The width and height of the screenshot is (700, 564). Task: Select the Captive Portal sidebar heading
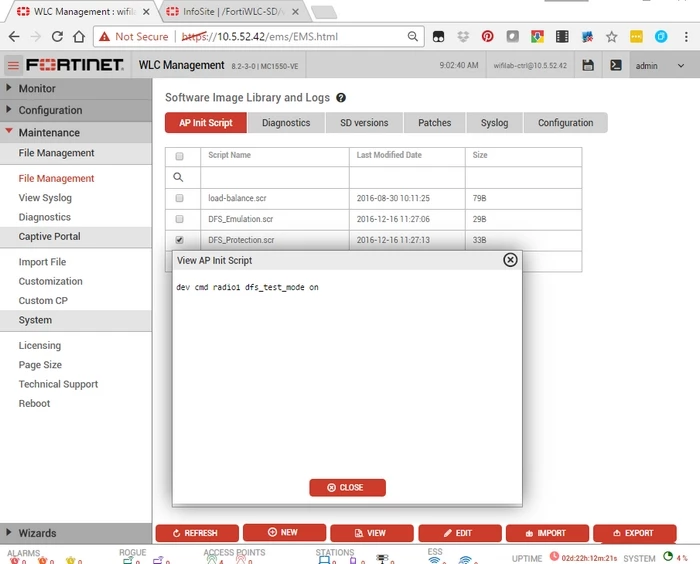[76, 237]
